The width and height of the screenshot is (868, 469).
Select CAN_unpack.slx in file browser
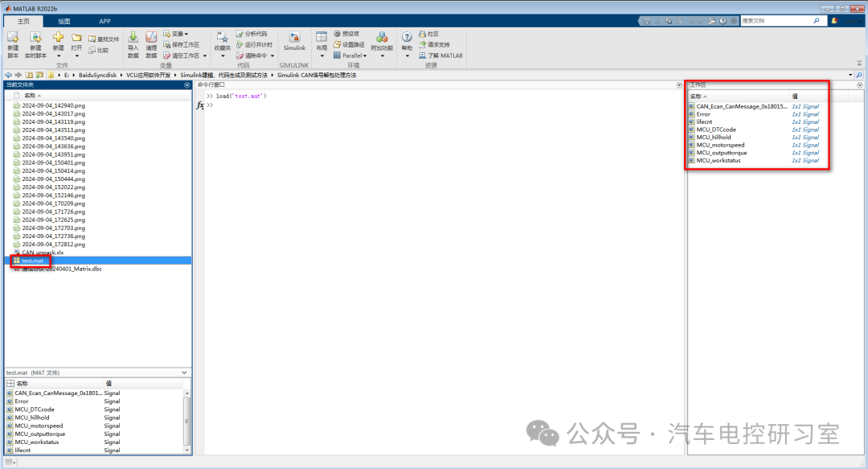point(42,253)
